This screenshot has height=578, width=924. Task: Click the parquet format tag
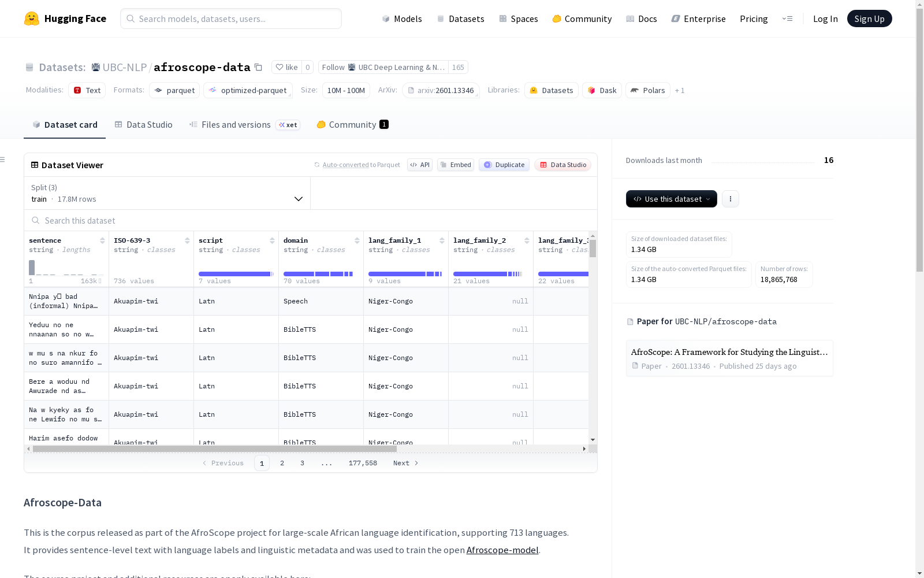click(174, 90)
